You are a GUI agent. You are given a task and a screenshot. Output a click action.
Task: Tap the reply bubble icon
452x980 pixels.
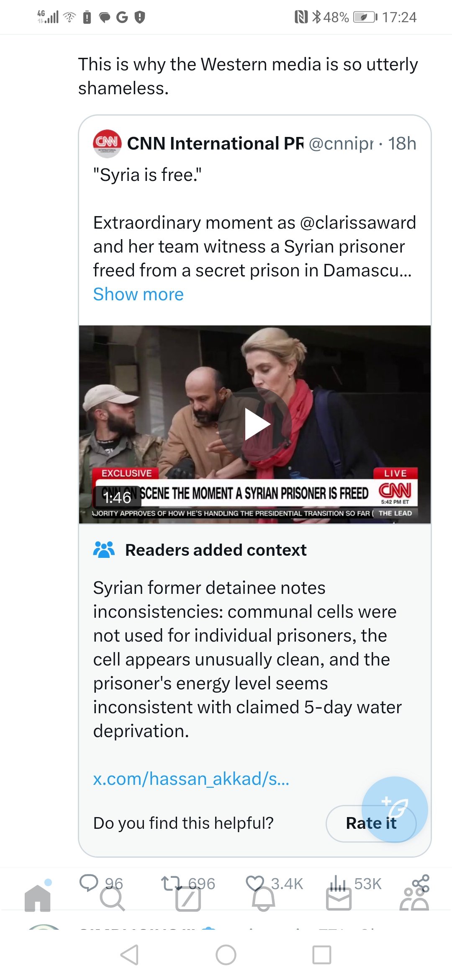(89, 883)
